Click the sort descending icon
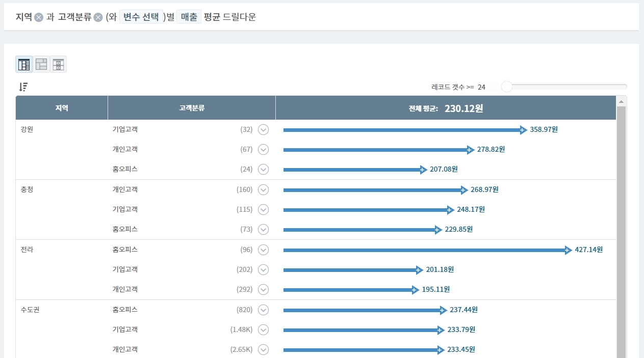The height and width of the screenshot is (358, 644). tap(23, 87)
